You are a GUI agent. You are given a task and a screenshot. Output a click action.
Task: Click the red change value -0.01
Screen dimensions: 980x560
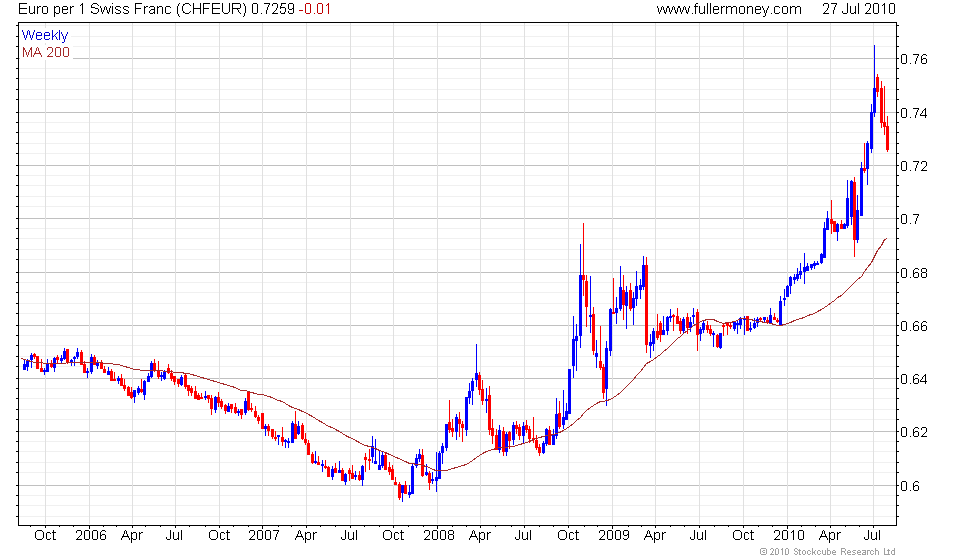pos(314,9)
